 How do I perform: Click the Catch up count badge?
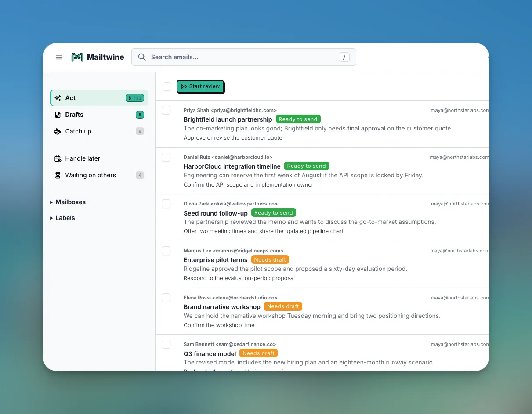pyautogui.click(x=140, y=131)
